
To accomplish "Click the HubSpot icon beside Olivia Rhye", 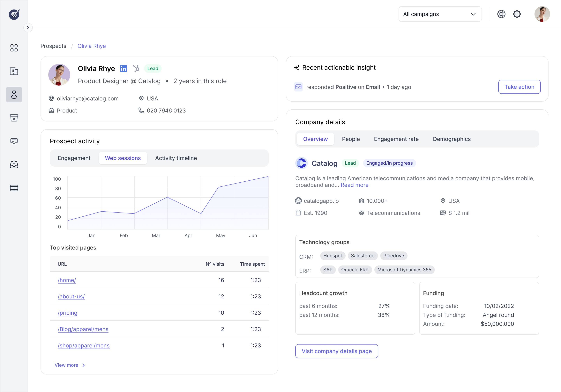I will [x=136, y=69].
